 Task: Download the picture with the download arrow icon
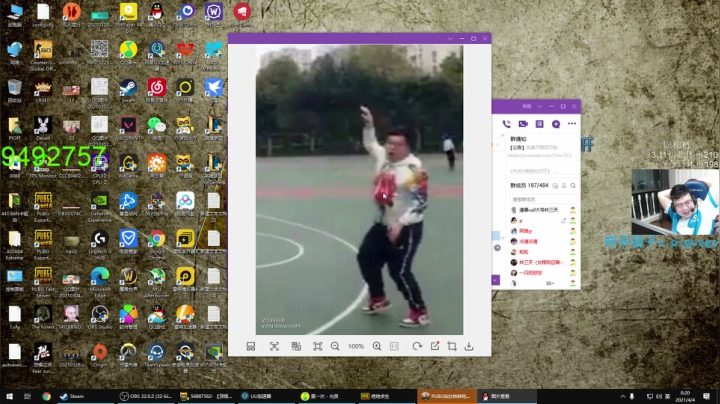(x=469, y=346)
